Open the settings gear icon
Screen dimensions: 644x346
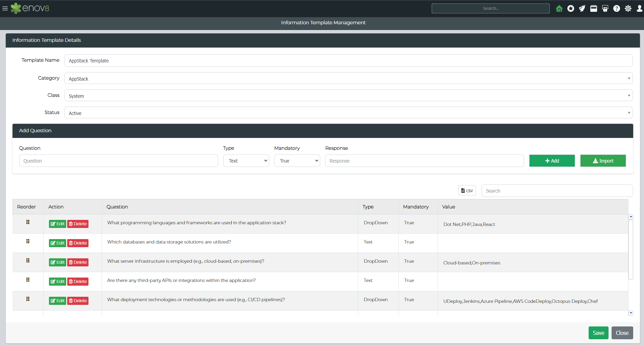pyautogui.click(x=628, y=8)
